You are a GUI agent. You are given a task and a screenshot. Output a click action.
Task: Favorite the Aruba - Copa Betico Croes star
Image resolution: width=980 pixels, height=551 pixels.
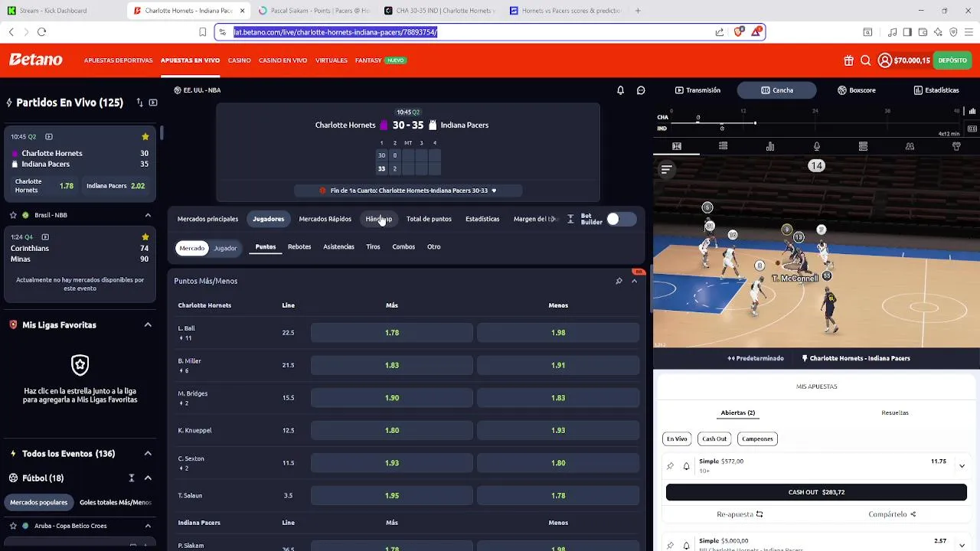(13, 526)
